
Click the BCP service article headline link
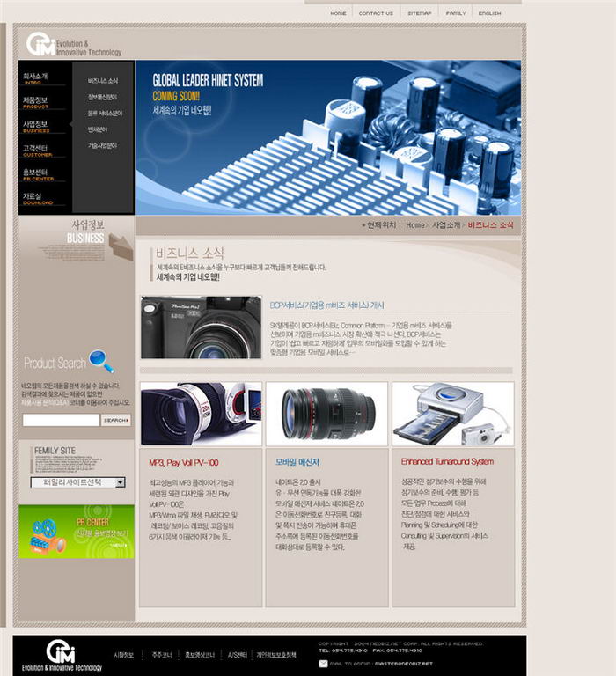click(x=326, y=305)
